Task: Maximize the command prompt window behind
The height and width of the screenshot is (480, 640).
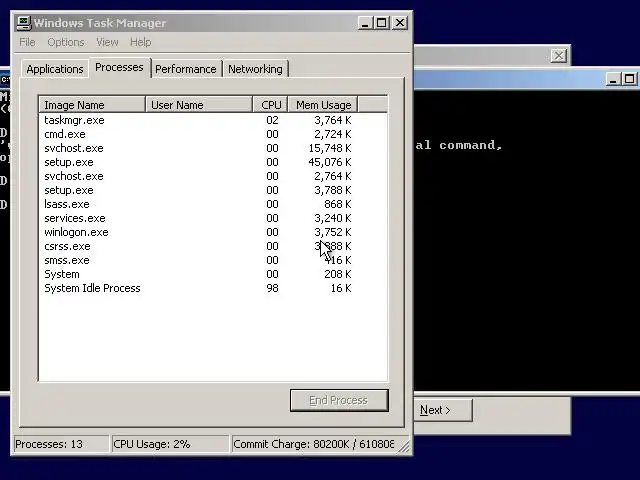Action: (629, 79)
